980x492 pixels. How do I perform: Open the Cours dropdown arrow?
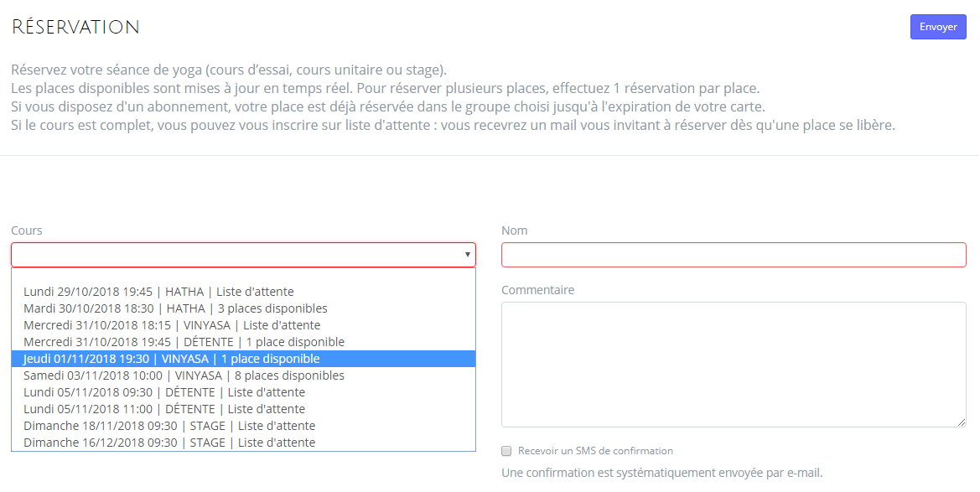467,255
